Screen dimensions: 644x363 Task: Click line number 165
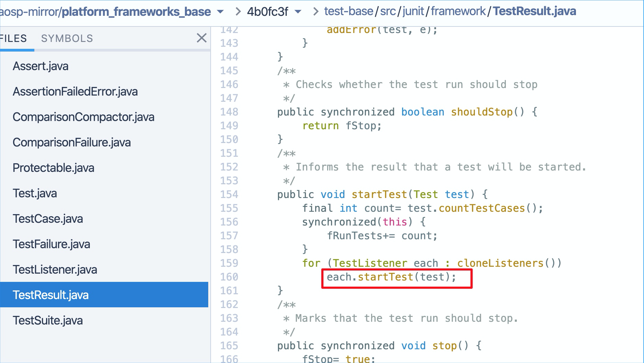coord(229,346)
